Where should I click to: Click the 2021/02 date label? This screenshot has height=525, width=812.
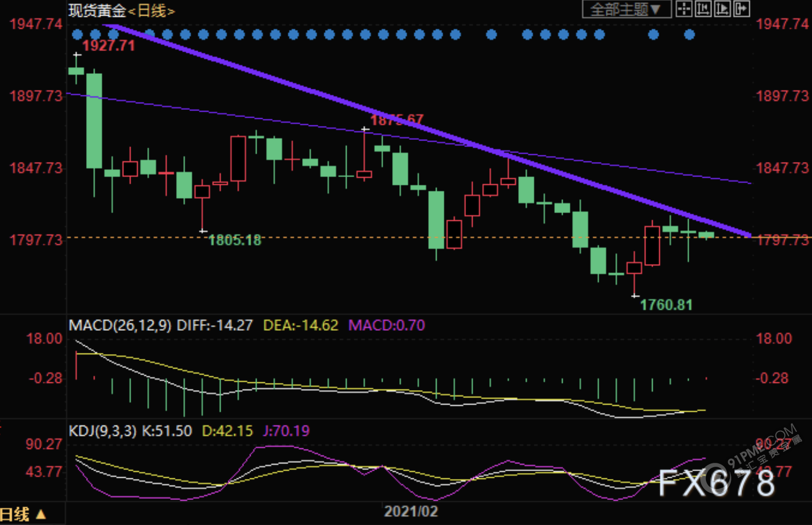click(411, 511)
